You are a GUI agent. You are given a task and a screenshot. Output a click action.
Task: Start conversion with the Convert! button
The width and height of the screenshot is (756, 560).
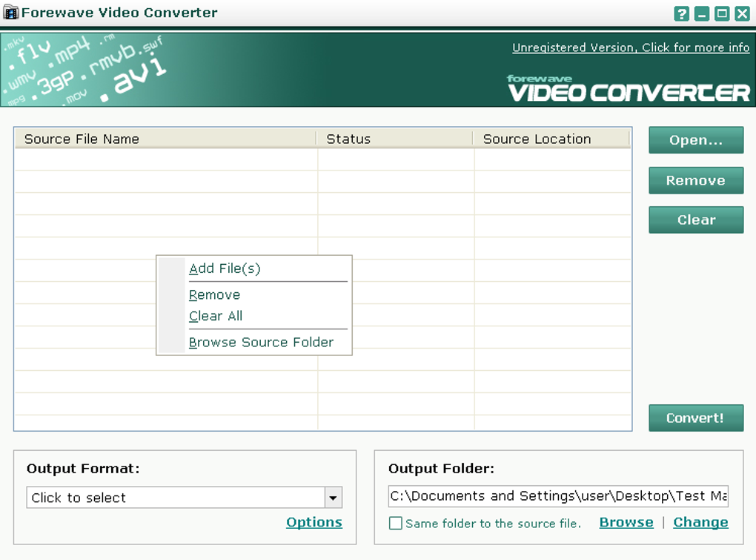[x=695, y=418]
